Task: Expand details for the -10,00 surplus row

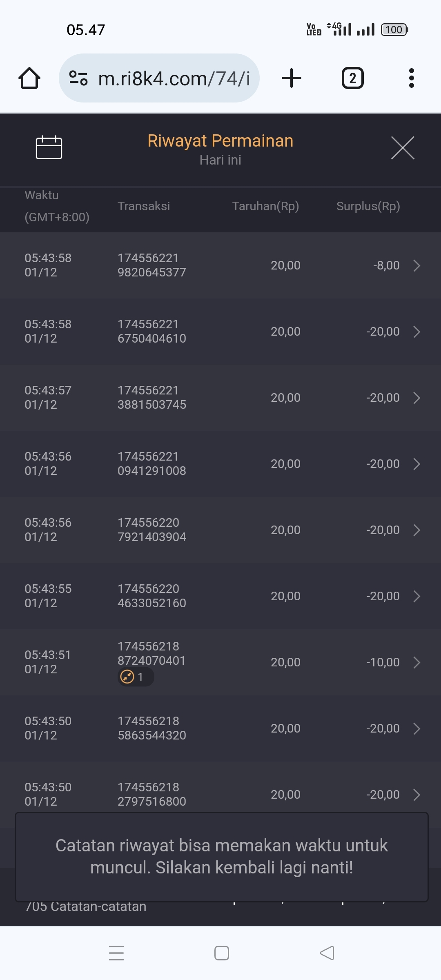Action: click(x=416, y=662)
